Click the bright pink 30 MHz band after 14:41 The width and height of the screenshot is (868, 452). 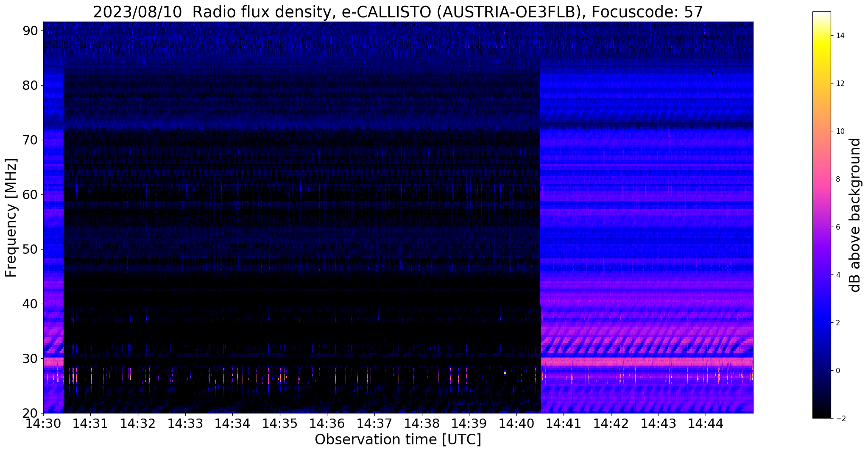tap(647, 361)
